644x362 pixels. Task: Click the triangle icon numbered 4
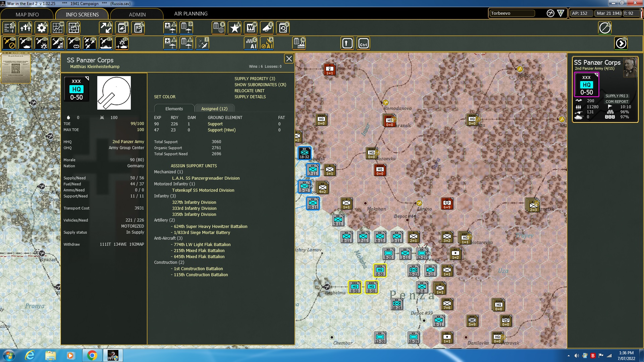(561, 13)
